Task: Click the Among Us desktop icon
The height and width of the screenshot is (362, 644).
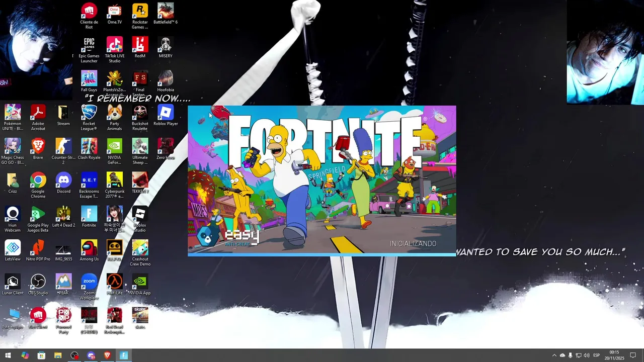Action: click(x=89, y=250)
